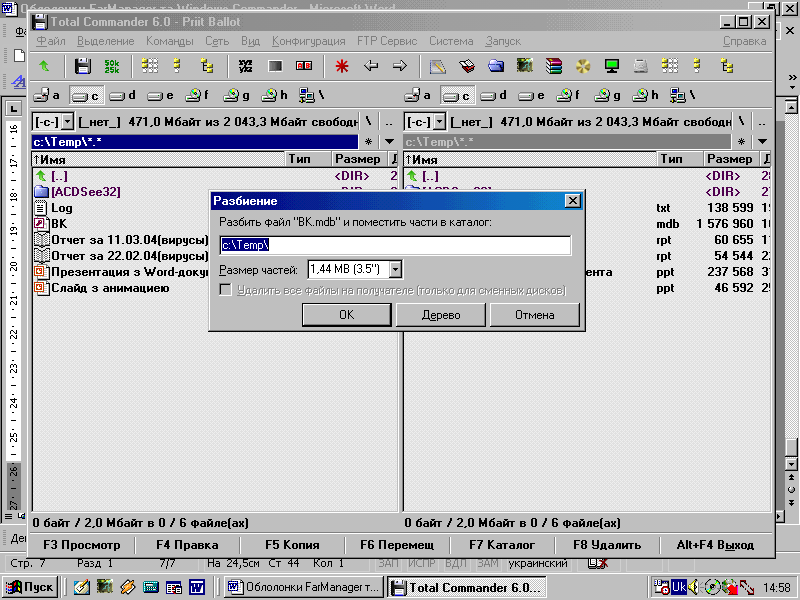Open right panel directory history arrow
This screenshot has height=600, width=800.
pos(762,142)
